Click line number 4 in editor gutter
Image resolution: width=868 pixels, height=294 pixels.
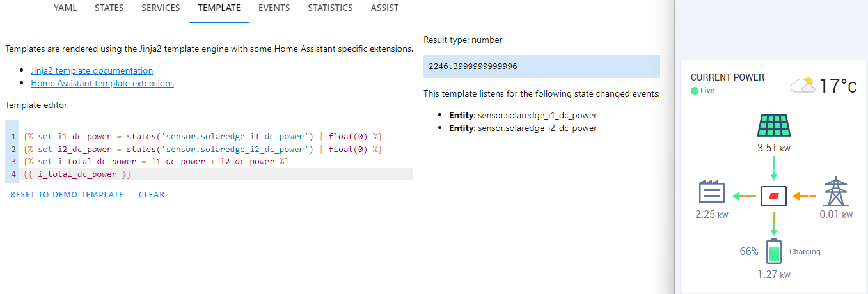tap(13, 174)
